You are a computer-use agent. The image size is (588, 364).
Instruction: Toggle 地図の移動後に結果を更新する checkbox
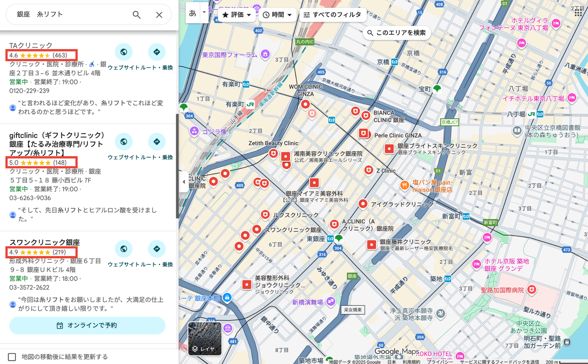pyautogui.click(x=12, y=357)
